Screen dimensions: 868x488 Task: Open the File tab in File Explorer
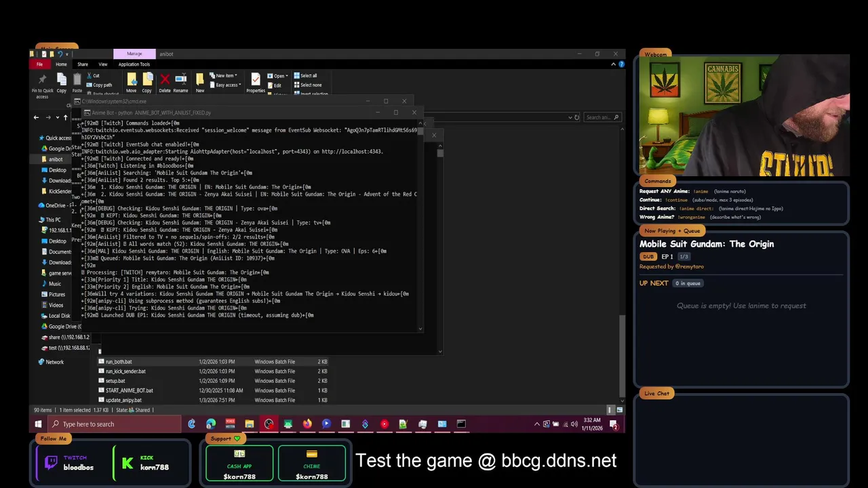pos(39,64)
